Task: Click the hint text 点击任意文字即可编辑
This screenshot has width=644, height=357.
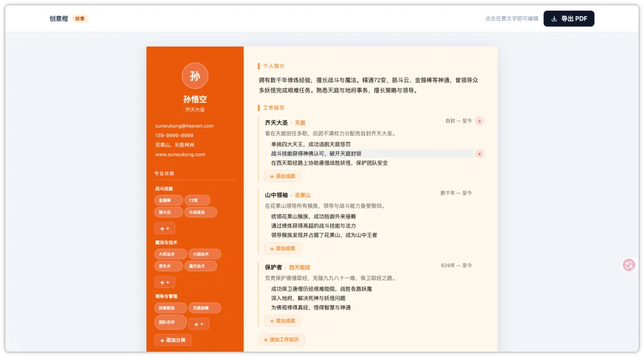Action: coord(512,19)
